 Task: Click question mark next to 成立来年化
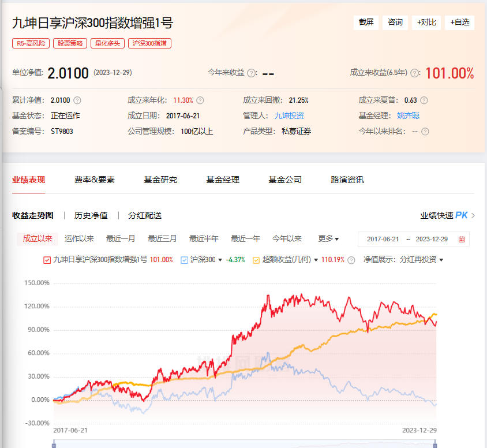coord(200,100)
